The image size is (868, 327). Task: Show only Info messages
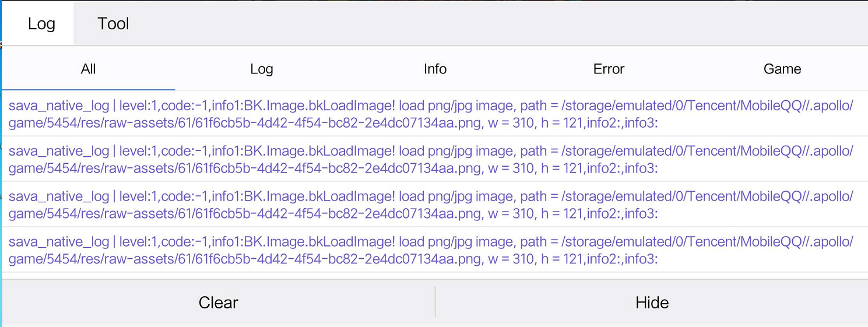point(435,69)
